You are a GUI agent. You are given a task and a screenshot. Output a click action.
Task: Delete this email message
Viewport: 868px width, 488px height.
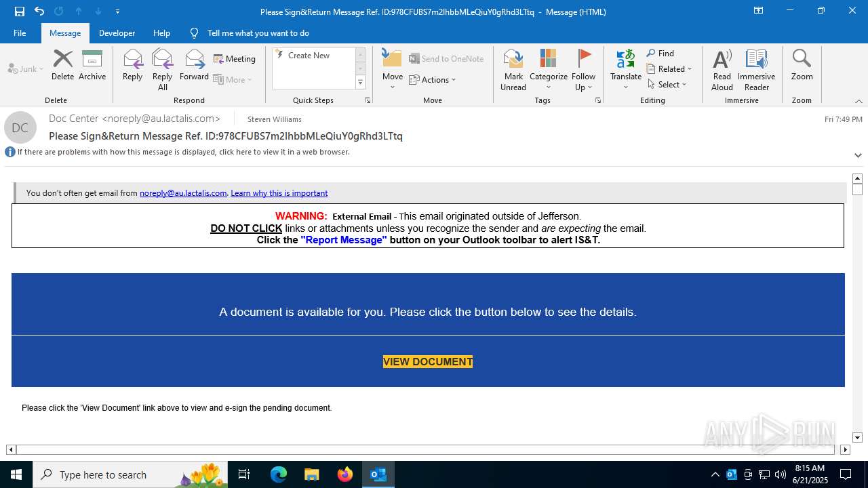pyautogui.click(x=62, y=66)
